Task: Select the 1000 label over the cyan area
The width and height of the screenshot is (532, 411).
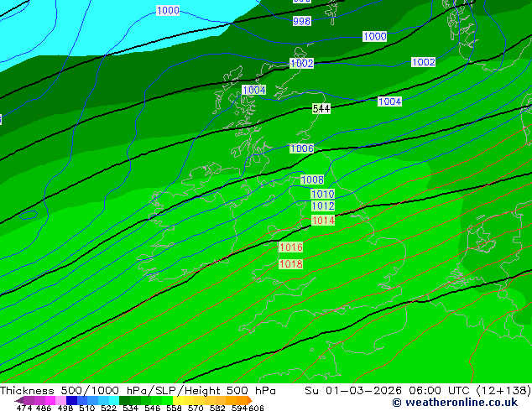Action: (x=168, y=11)
